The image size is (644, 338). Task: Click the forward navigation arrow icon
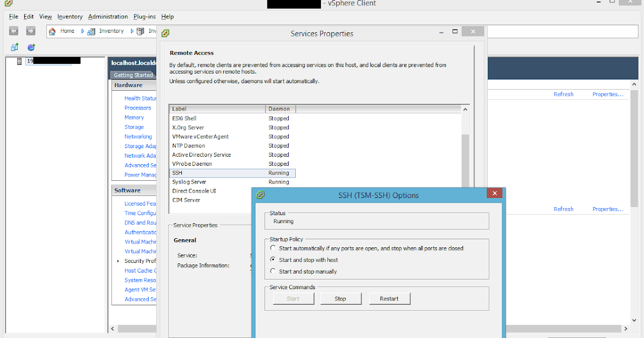(x=31, y=31)
